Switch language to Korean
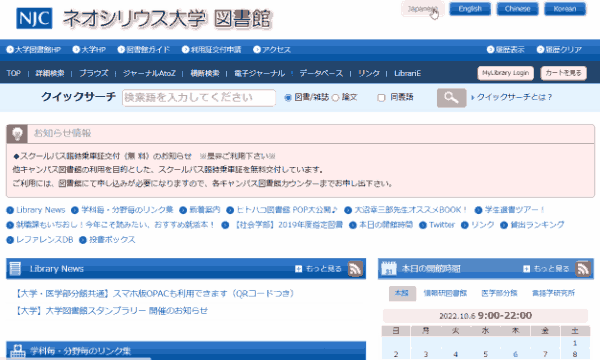Image resolution: width=600 pixels, height=360 pixels. pyautogui.click(x=565, y=9)
